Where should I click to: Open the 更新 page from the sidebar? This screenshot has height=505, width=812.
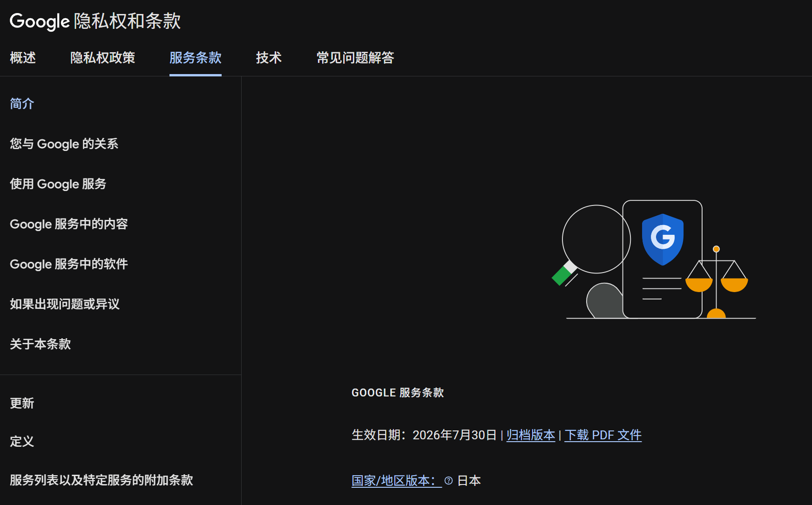[22, 403]
